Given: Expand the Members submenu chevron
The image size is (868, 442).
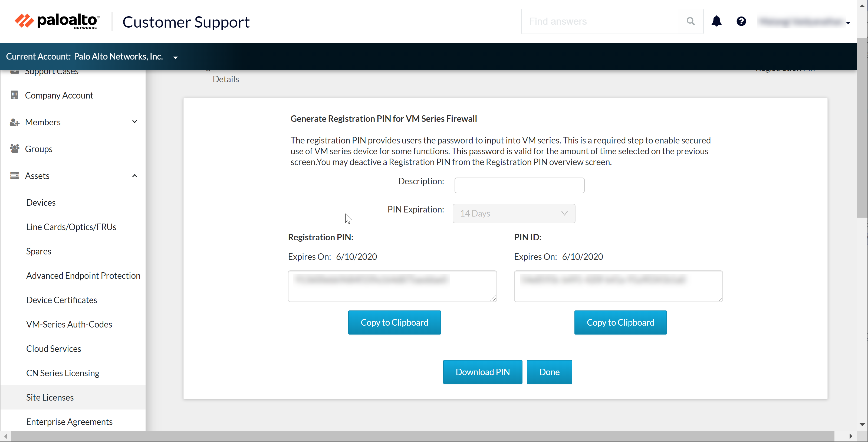Looking at the screenshot, I should click(134, 122).
